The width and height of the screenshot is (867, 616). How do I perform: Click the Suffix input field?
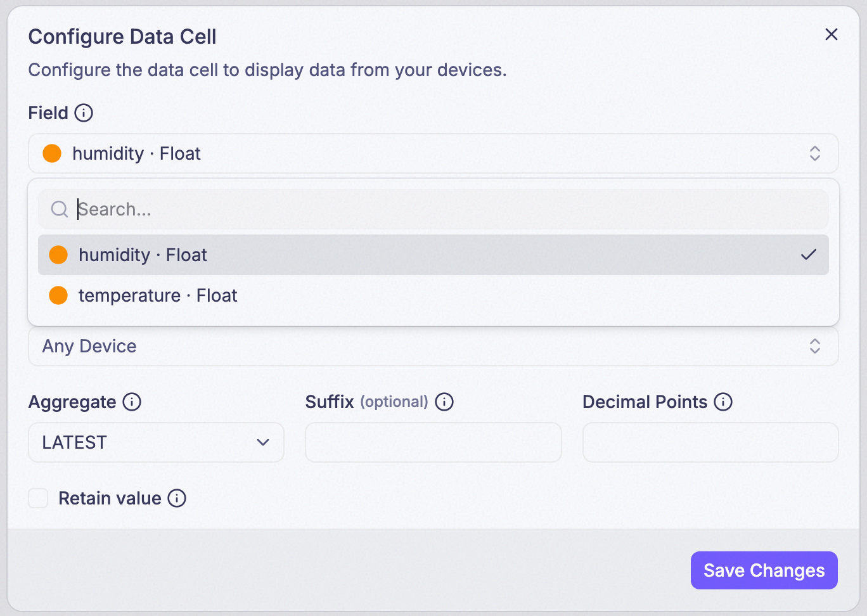click(x=433, y=442)
